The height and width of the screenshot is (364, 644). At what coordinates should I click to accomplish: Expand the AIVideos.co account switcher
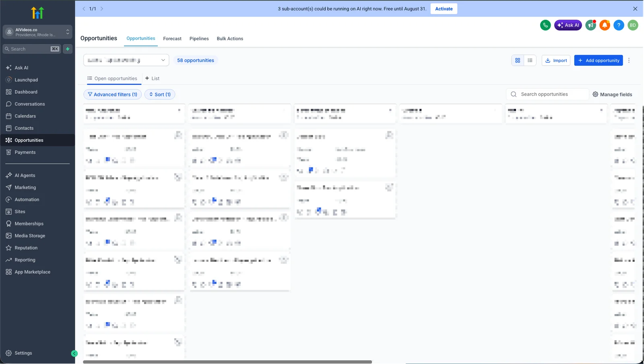[37, 32]
